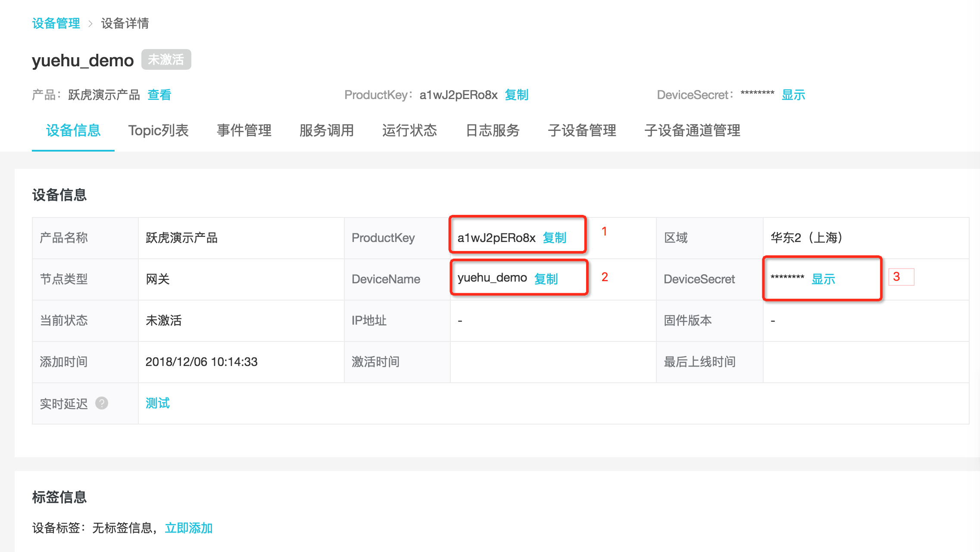This screenshot has height=552, width=980.
Task: Open 设备管理 breadcrumb link
Action: click(x=56, y=23)
